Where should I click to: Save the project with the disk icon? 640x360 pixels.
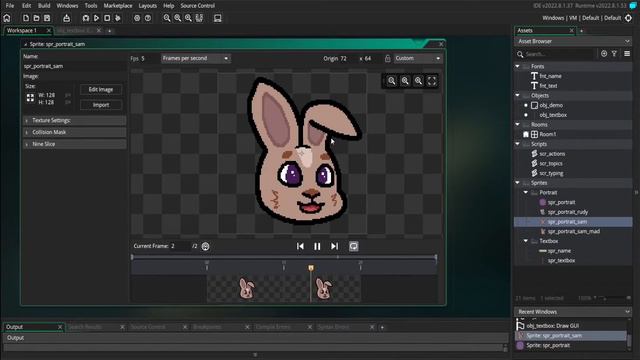pos(47,18)
